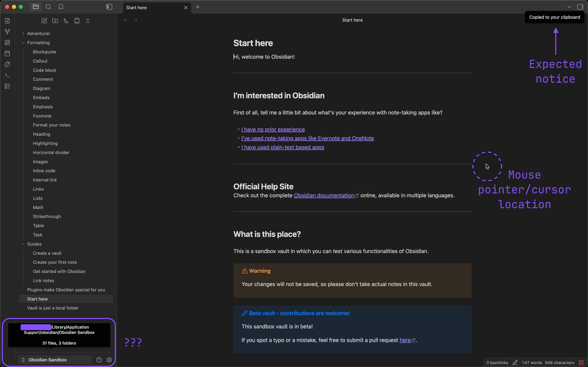Change sort order icon in file explorer
The height and width of the screenshot is (367, 588).
point(66,21)
